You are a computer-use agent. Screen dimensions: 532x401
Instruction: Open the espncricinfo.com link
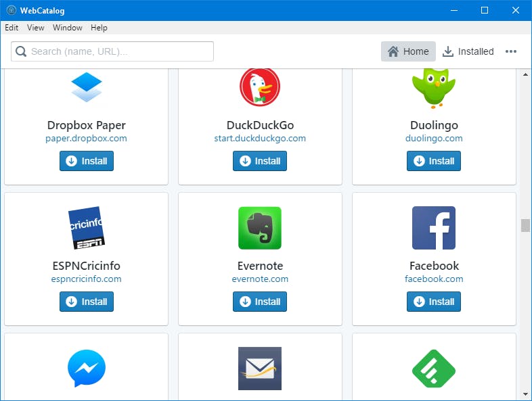(x=86, y=279)
